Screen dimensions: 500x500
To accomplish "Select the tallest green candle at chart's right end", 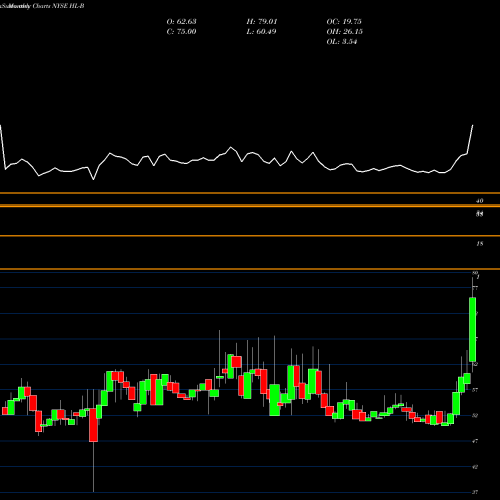I will coord(472,329).
